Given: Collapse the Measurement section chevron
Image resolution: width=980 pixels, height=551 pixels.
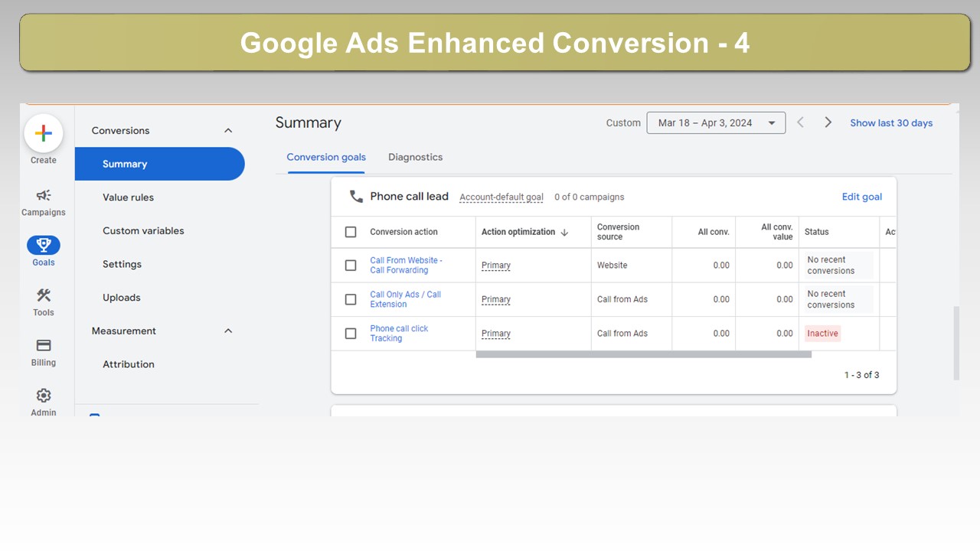Looking at the screenshot, I should [227, 331].
